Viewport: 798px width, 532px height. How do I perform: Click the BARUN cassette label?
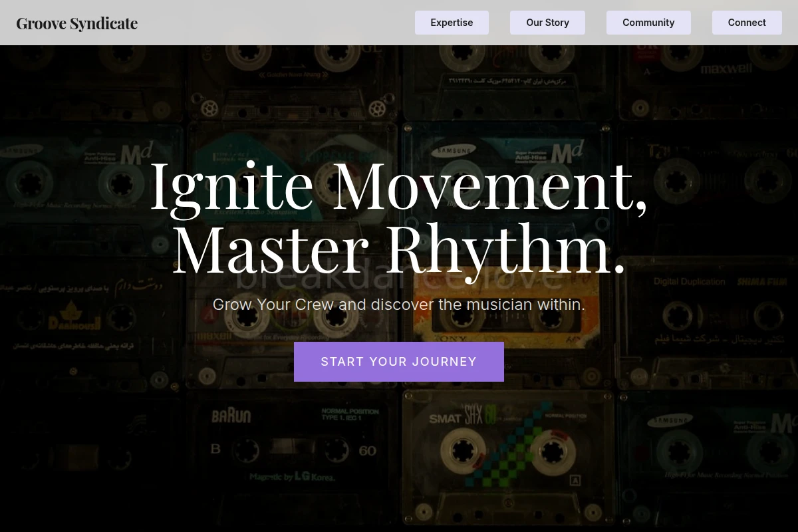coord(231,417)
